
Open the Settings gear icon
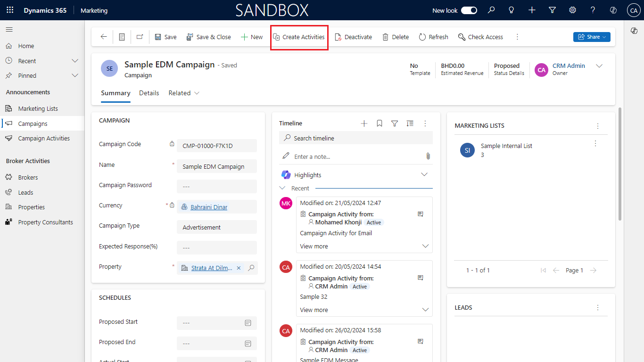(572, 10)
